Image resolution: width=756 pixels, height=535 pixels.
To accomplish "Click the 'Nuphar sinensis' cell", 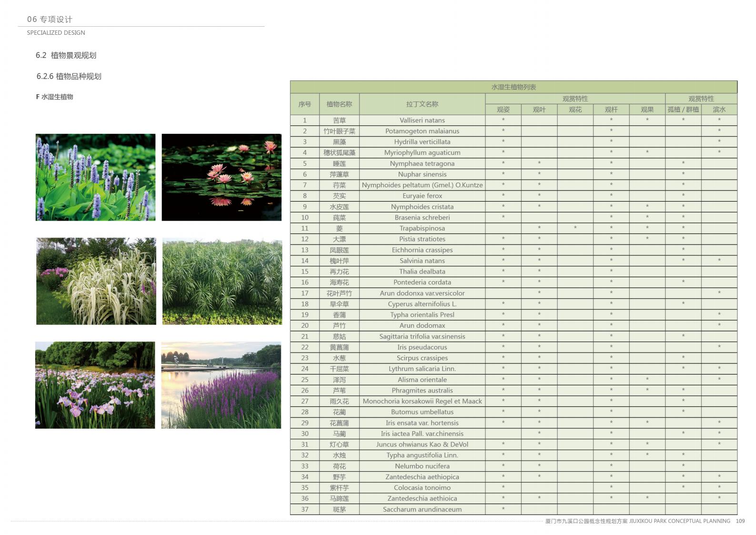I will click(422, 174).
